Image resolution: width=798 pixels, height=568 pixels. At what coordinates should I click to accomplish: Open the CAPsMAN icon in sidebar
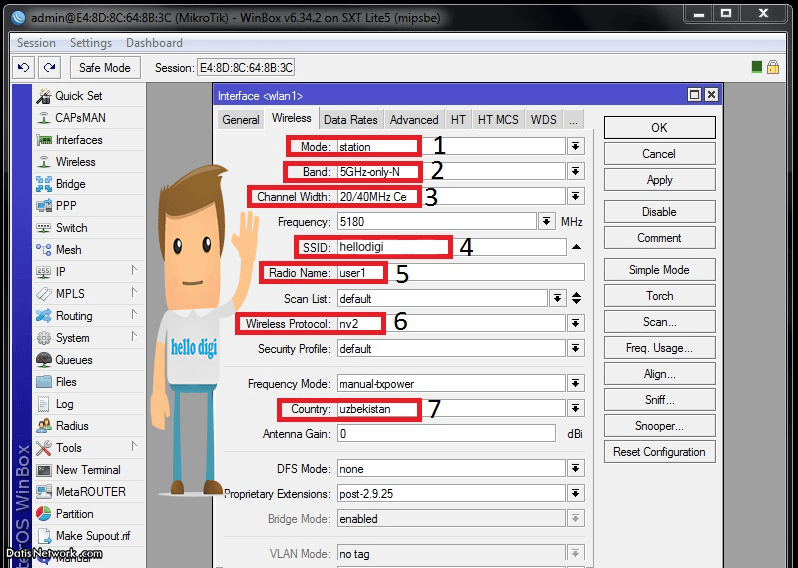(44, 118)
